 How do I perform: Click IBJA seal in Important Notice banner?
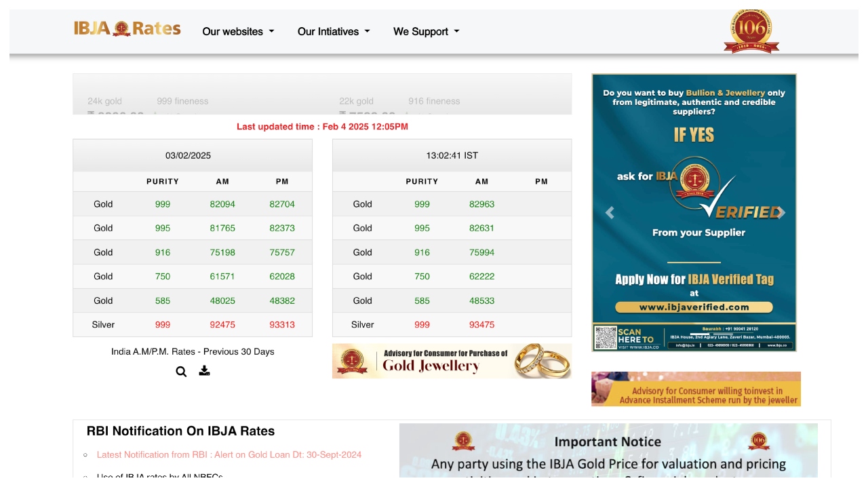(463, 442)
